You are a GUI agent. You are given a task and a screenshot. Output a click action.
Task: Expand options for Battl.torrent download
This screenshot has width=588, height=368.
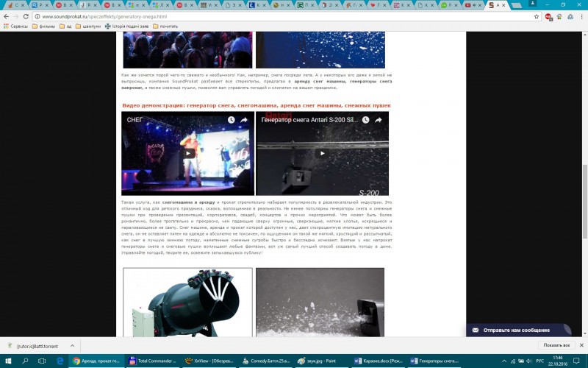click(x=72, y=346)
